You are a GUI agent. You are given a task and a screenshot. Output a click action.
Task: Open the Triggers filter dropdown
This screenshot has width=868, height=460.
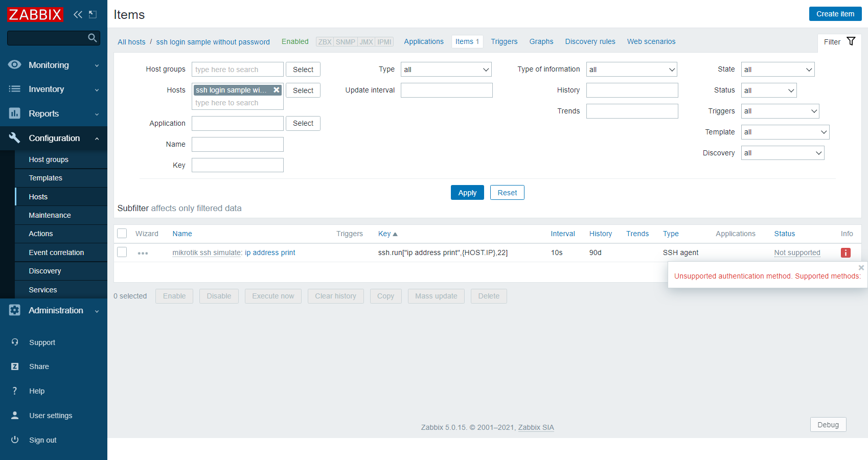pos(780,111)
